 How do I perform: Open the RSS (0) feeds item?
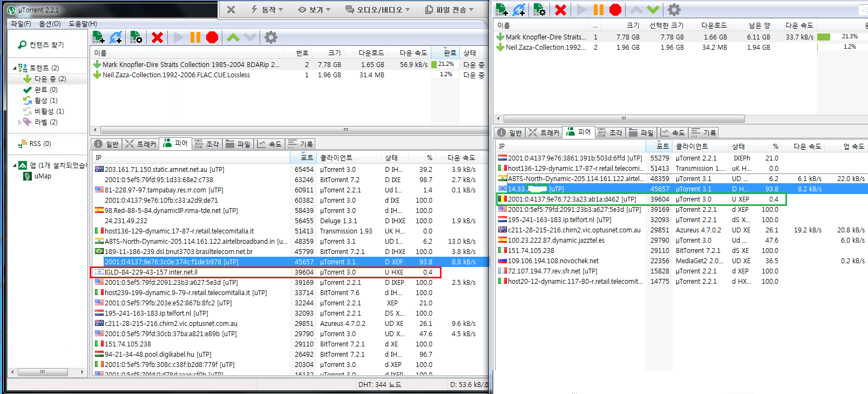(35, 144)
